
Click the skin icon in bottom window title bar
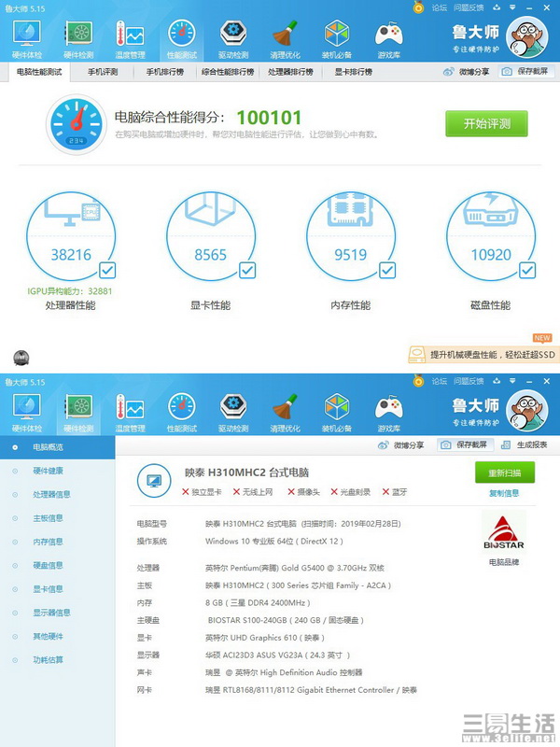click(x=497, y=381)
